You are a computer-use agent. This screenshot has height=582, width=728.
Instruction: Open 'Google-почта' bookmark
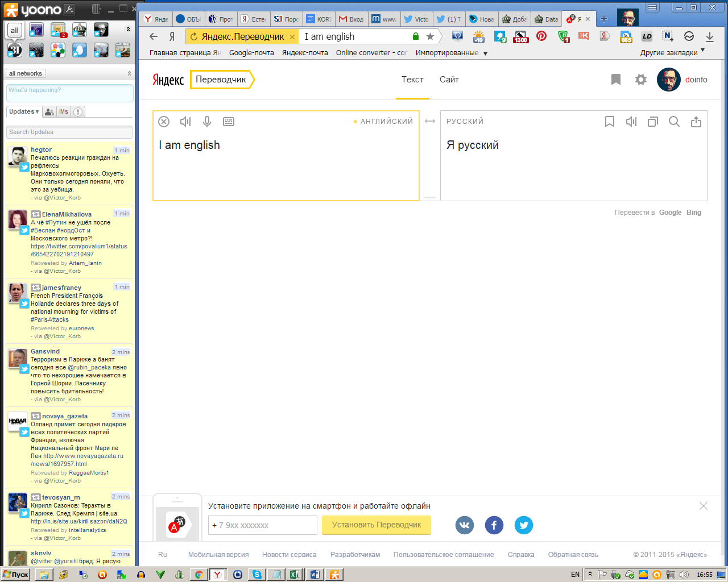coord(251,53)
